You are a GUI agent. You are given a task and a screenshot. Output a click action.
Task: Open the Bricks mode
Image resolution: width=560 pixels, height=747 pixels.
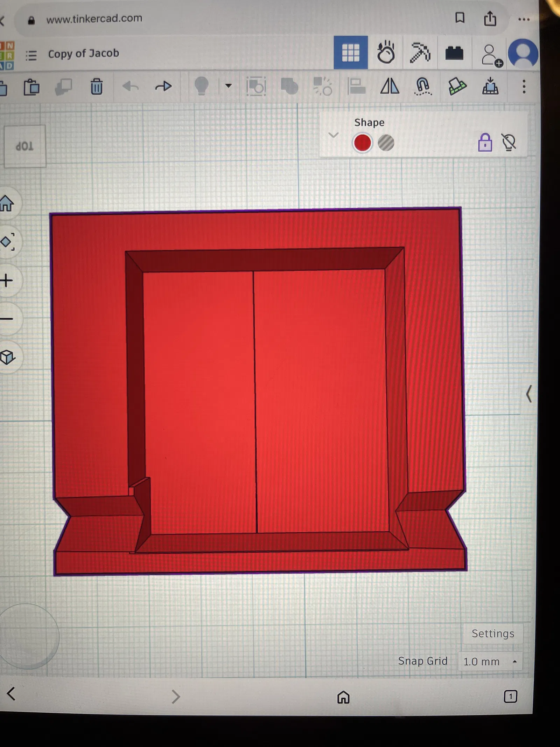tap(454, 53)
